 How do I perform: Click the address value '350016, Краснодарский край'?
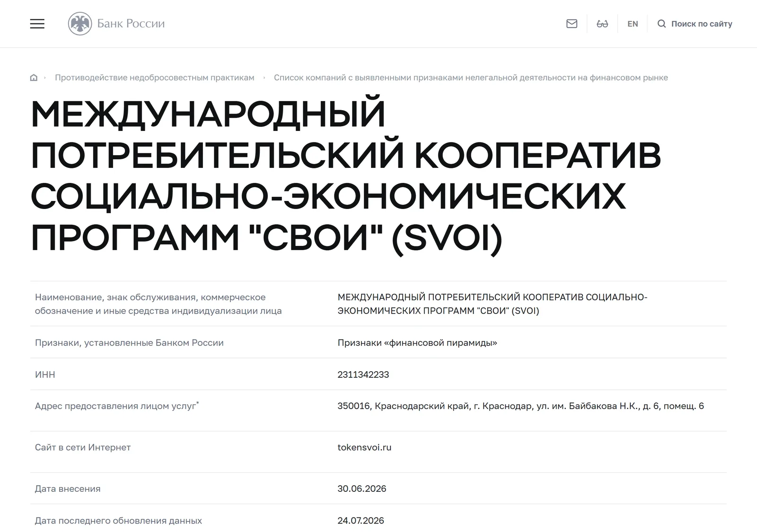tap(520, 406)
